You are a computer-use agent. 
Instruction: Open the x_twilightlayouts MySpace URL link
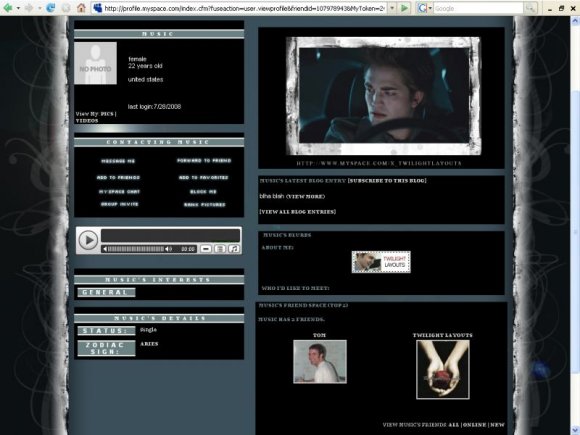379,163
